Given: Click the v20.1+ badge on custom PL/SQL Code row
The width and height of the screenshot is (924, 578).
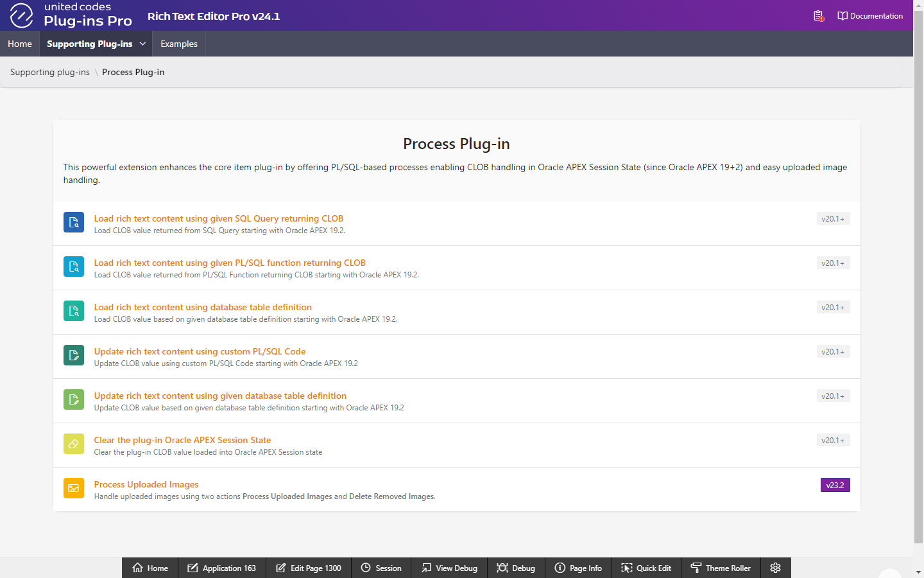Looking at the screenshot, I should point(833,352).
